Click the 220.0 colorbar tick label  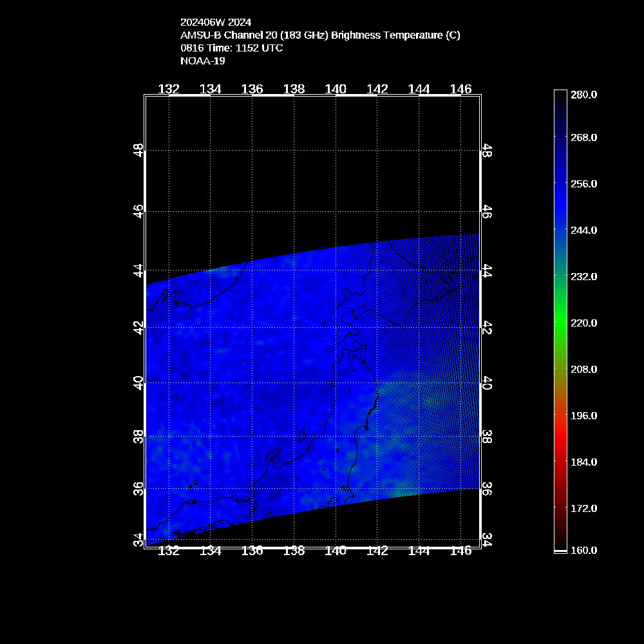click(584, 323)
